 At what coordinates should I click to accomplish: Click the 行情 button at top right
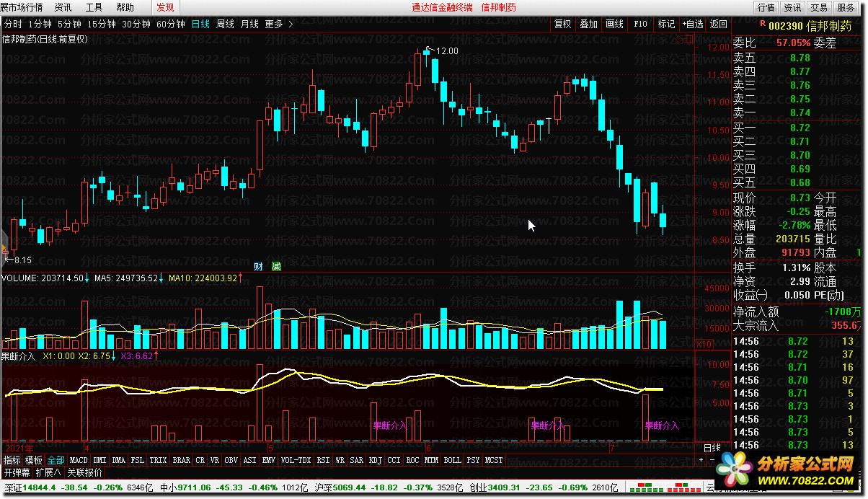(x=766, y=7)
